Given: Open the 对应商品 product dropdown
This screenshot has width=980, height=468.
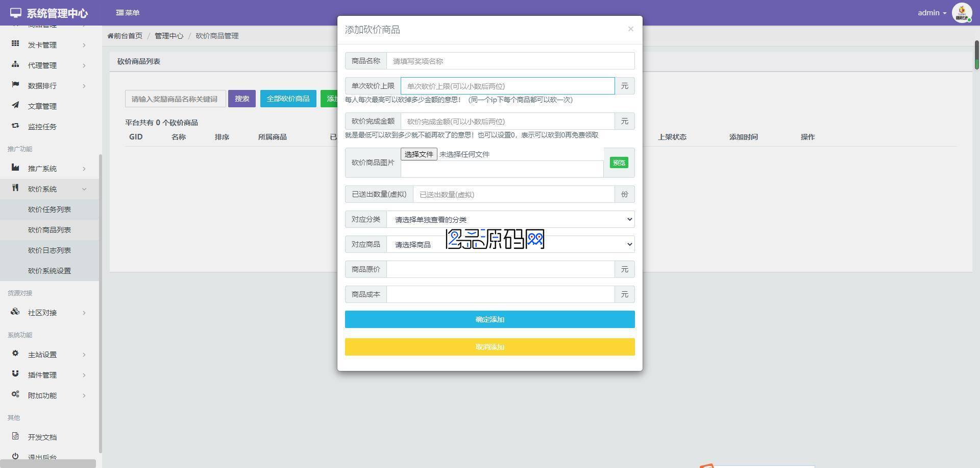Looking at the screenshot, I should coord(510,244).
